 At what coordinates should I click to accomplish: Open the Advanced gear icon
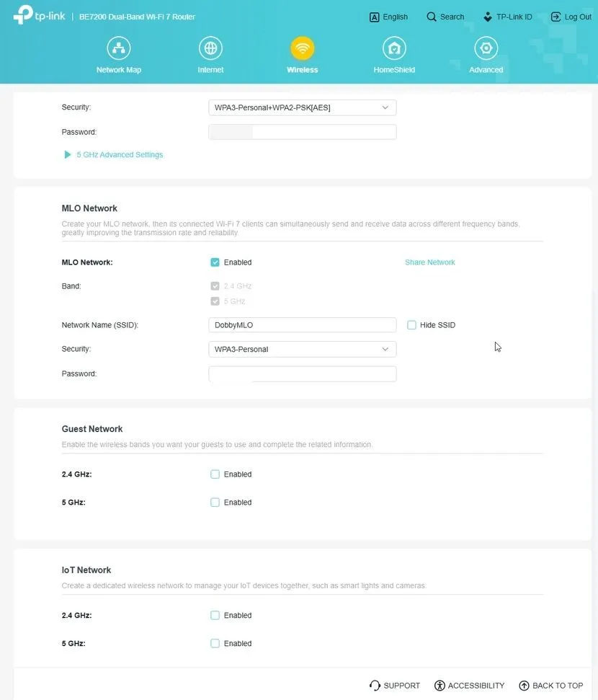[486, 48]
